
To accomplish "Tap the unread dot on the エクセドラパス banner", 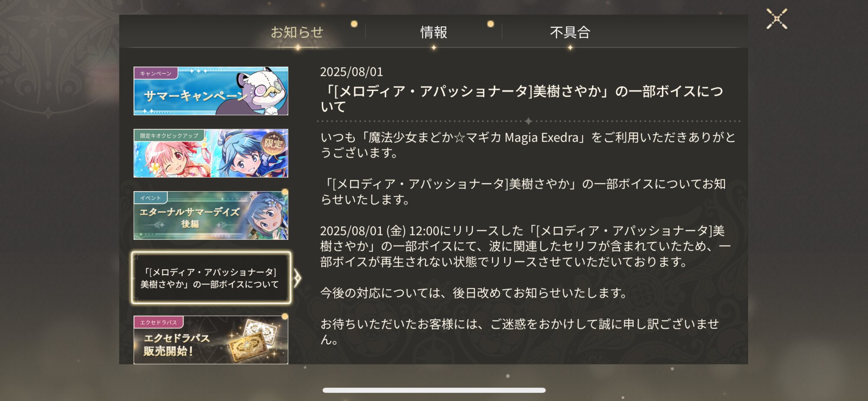I will pos(285,317).
